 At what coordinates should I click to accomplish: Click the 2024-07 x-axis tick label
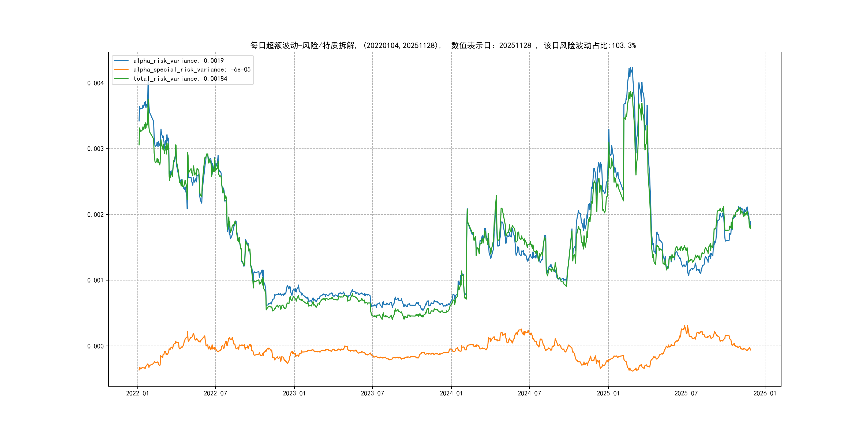coord(529,393)
